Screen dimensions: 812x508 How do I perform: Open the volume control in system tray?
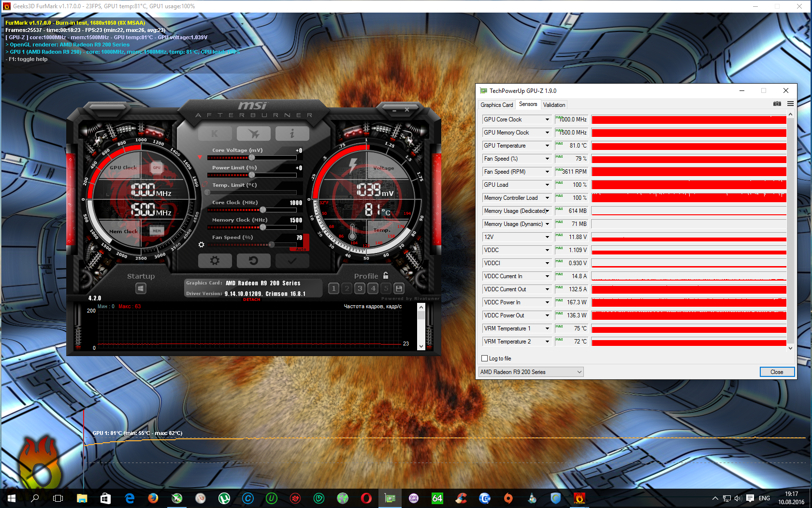pyautogui.click(x=738, y=498)
